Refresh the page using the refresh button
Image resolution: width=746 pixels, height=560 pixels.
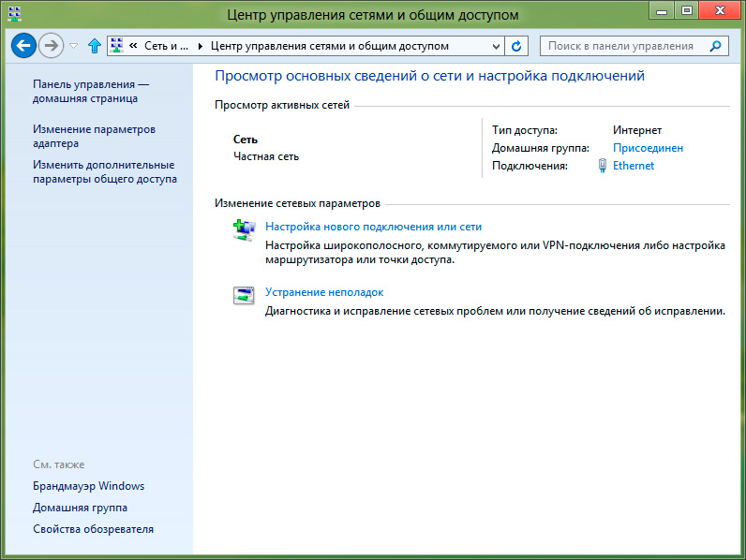coord(517,46)
